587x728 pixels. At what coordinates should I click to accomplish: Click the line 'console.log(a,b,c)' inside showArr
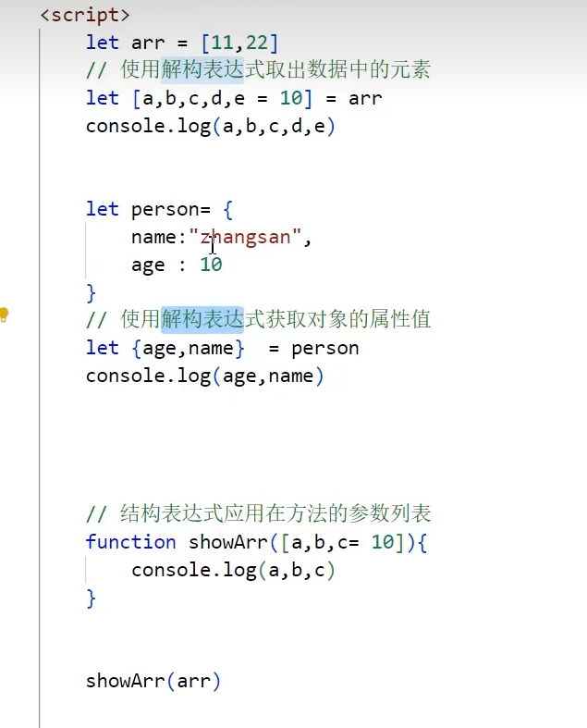233,570
